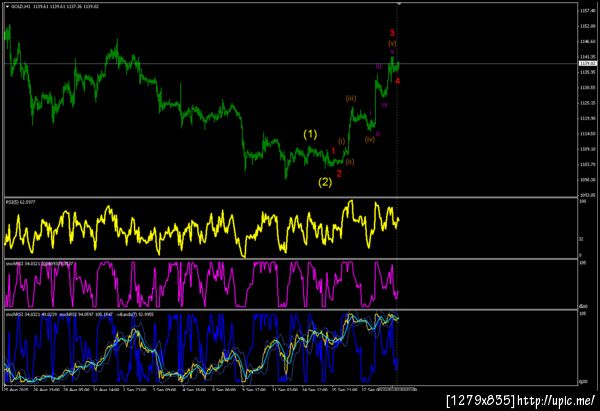Screen dimensions: 600x411
Task: Select the red wave label 3 at top
Action: 392,33
